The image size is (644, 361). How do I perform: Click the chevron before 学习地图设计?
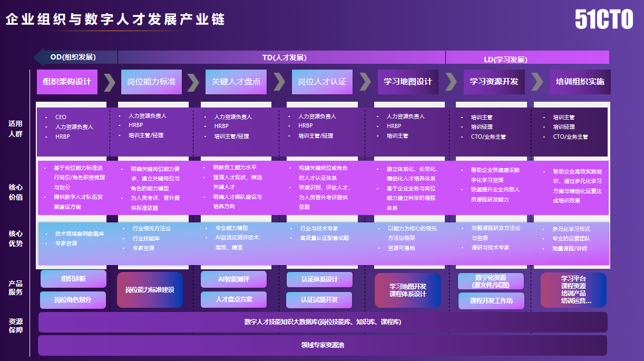pos(365,82)
